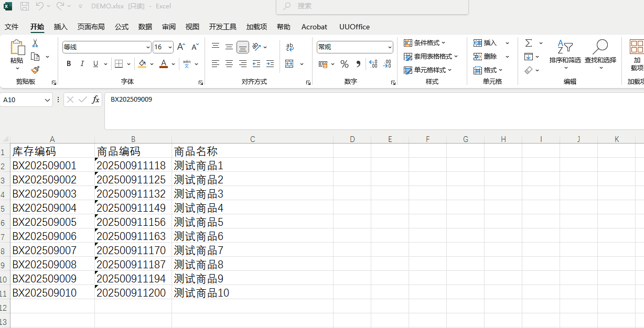Click the Format Painter brush icon
The width and height of the screenshot is (644, 328).
pyautogui.click(x=35, y=70)
